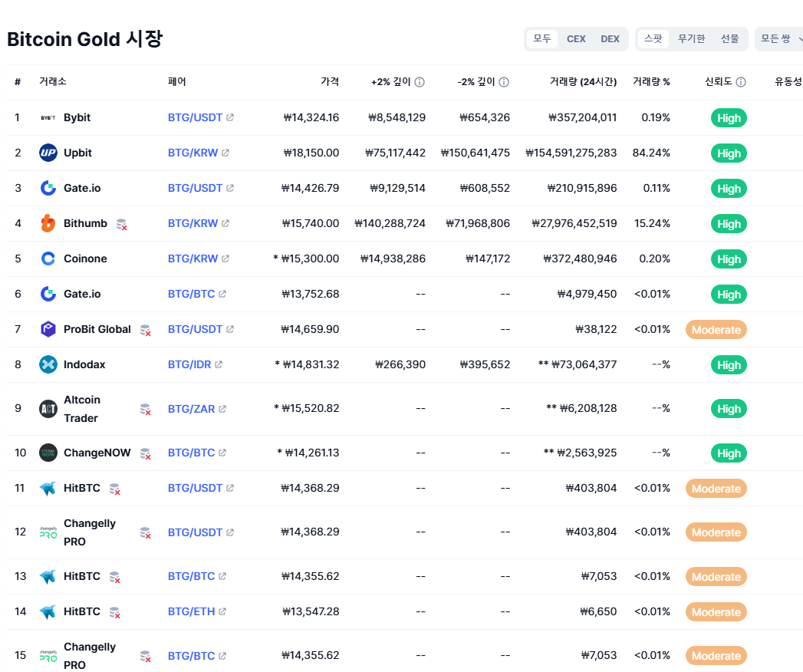This screenshot has width=803, height=672.
Task: Click the High confidence badge for Bybit
Action: tap(728, 118)
